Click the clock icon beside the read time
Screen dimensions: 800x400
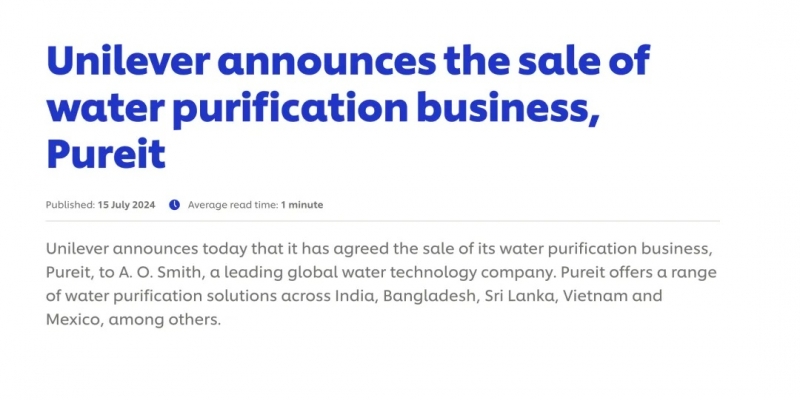[x=174, y=205]
